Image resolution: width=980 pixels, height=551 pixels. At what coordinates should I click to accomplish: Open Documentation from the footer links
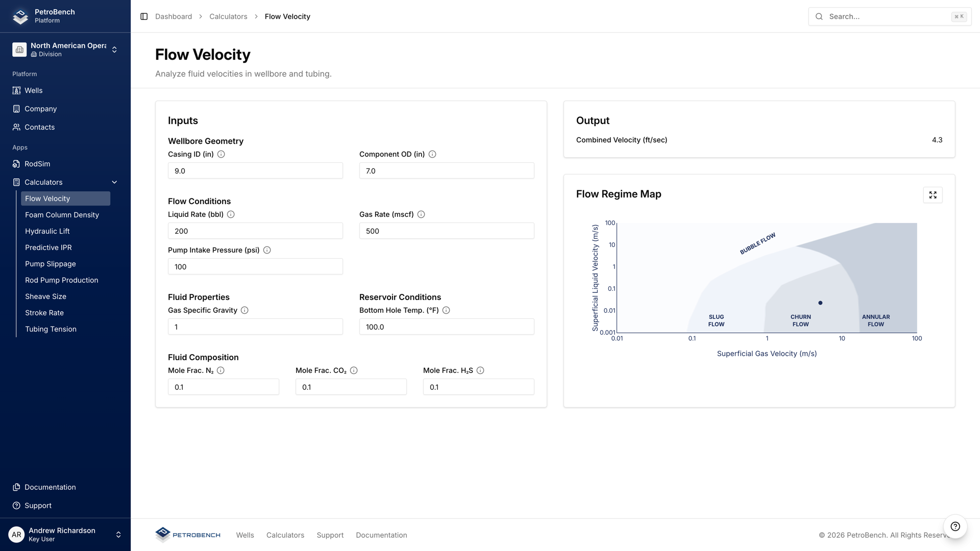coord(381,535)
